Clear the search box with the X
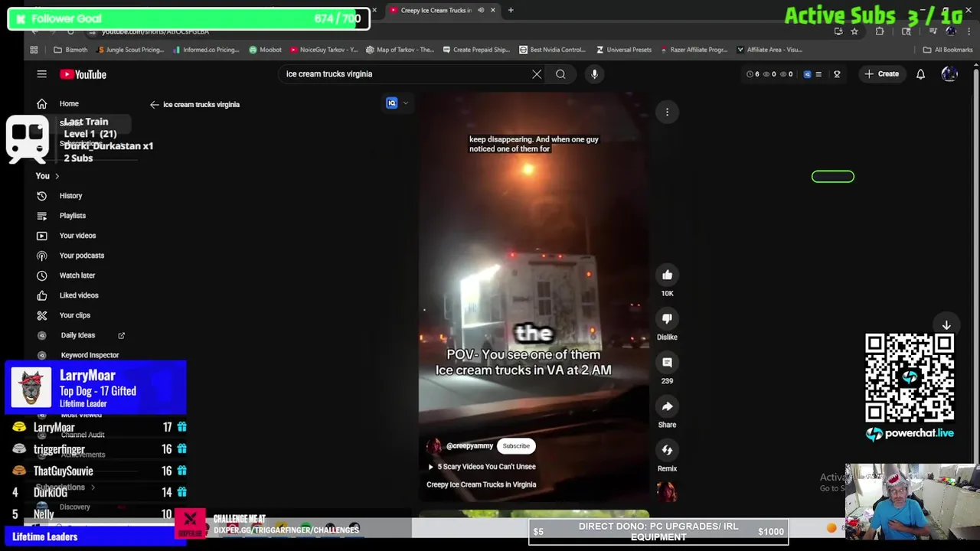This screenshot has height=551, width=980. [537, 74]
